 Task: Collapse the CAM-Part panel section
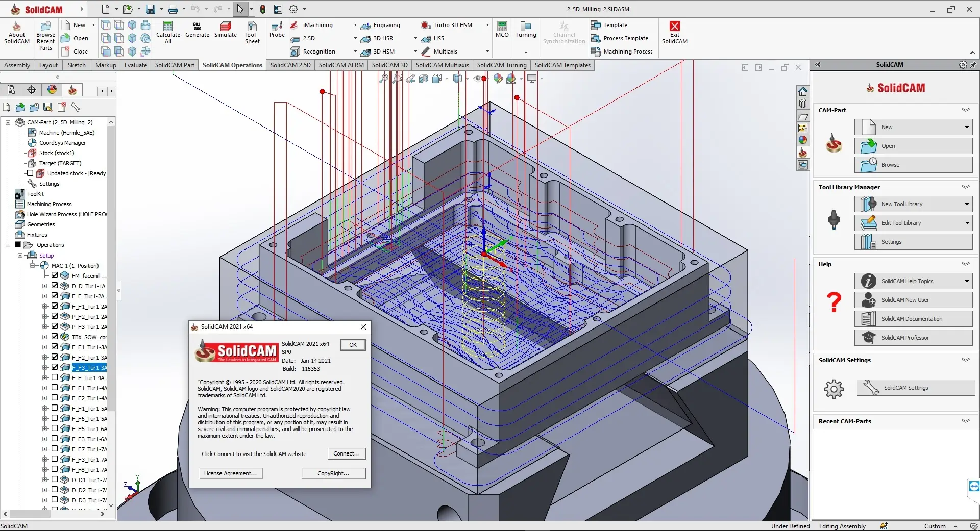point(966,110)
